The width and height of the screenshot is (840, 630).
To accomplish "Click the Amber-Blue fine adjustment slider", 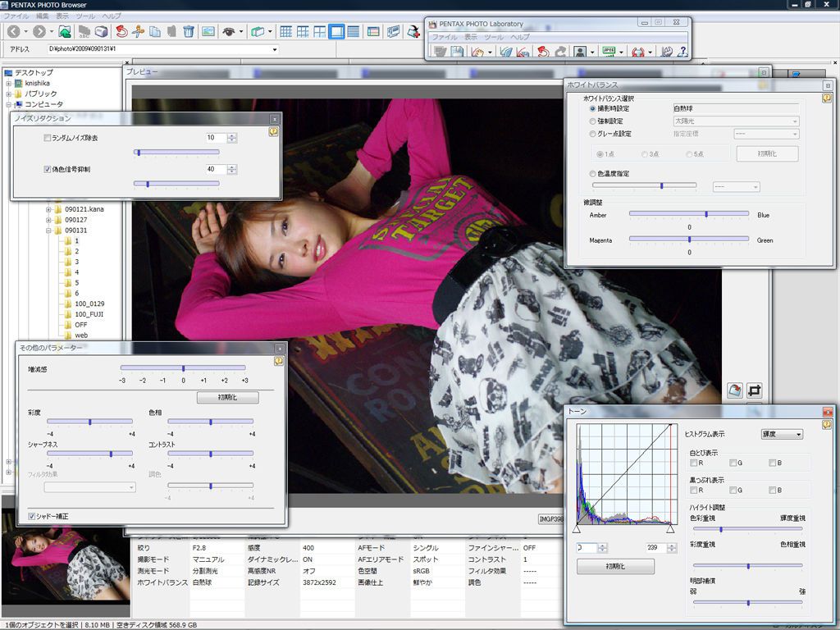I will 705,213.
